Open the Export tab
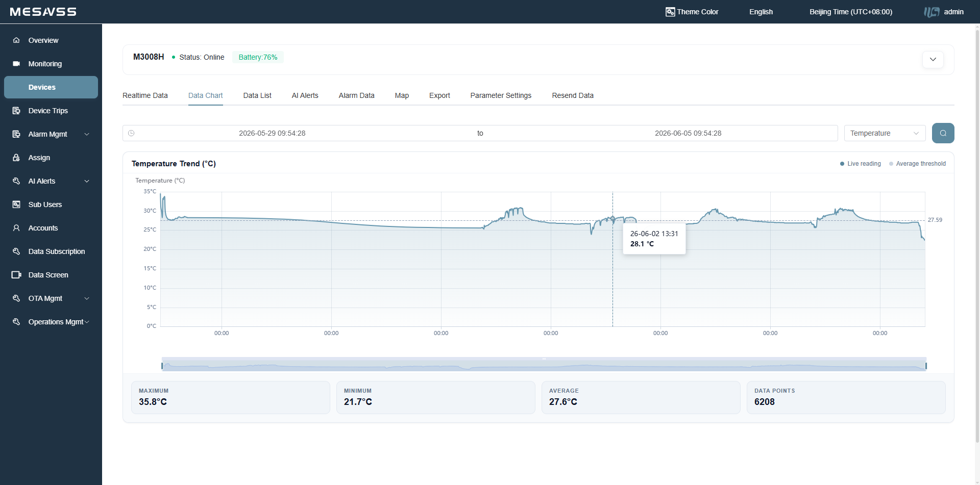The width and height of the screenshot is (980, 485). pos(439,95)
